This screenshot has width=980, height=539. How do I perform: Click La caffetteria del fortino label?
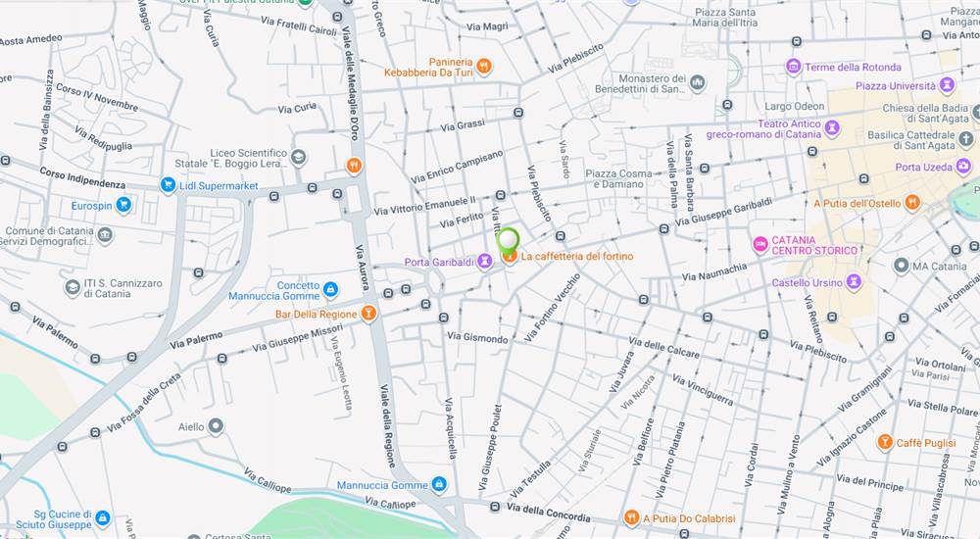click(x=577, y=256)
